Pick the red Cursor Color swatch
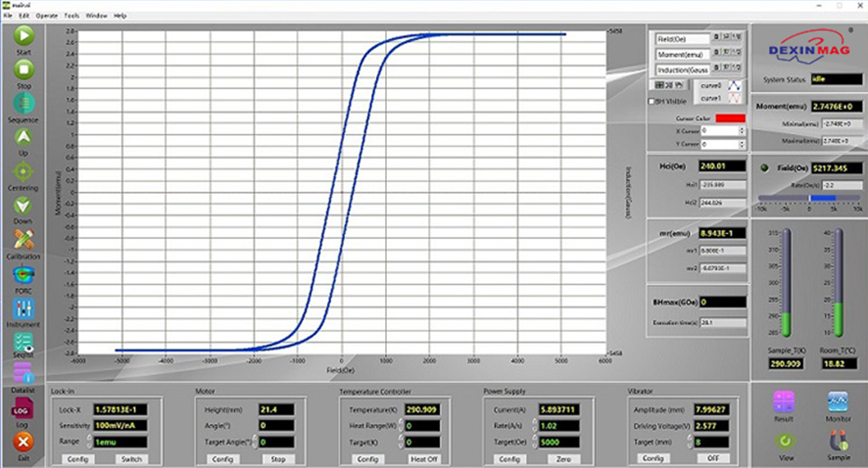 pos(730,118)
